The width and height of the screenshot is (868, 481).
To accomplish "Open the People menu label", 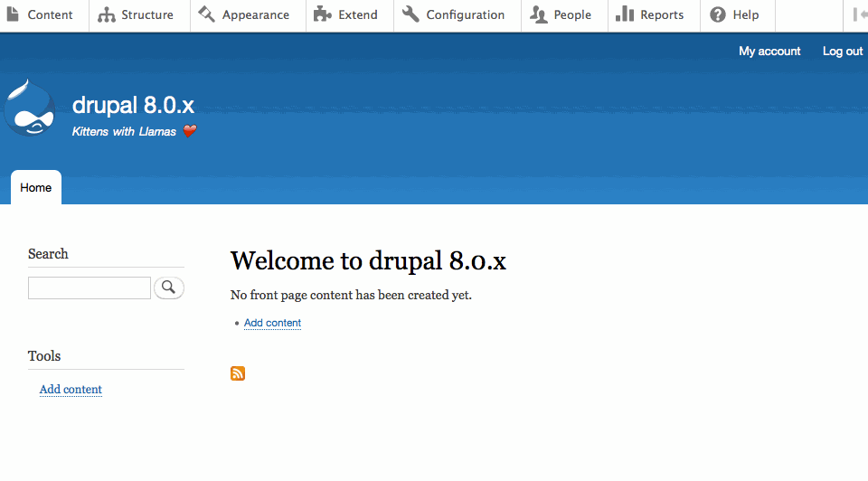I will pyautogui.click(x=572, y=15).
